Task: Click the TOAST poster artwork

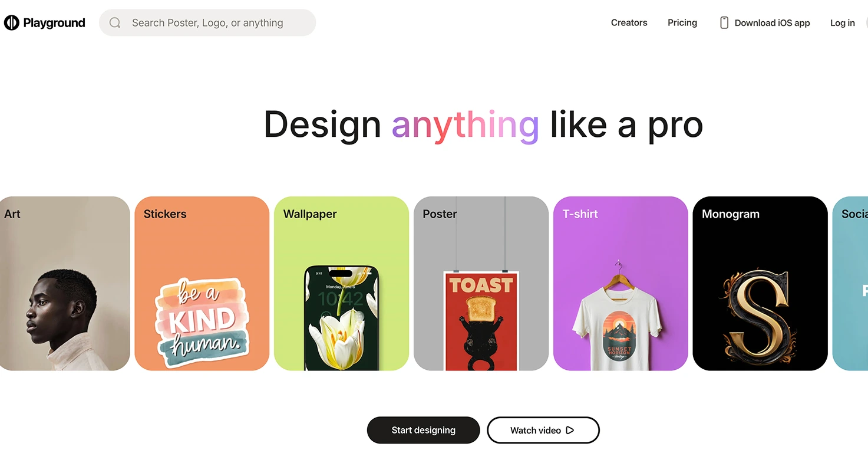Action: 481,321
